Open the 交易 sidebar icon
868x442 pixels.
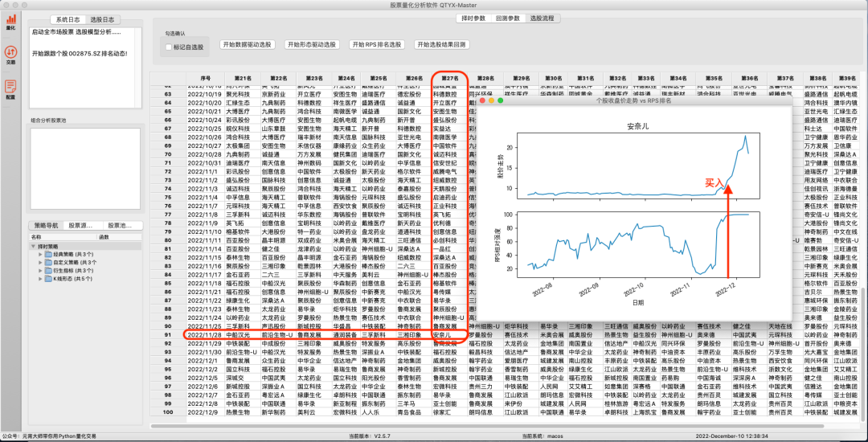pyautogui.click(x=11, y=55)
